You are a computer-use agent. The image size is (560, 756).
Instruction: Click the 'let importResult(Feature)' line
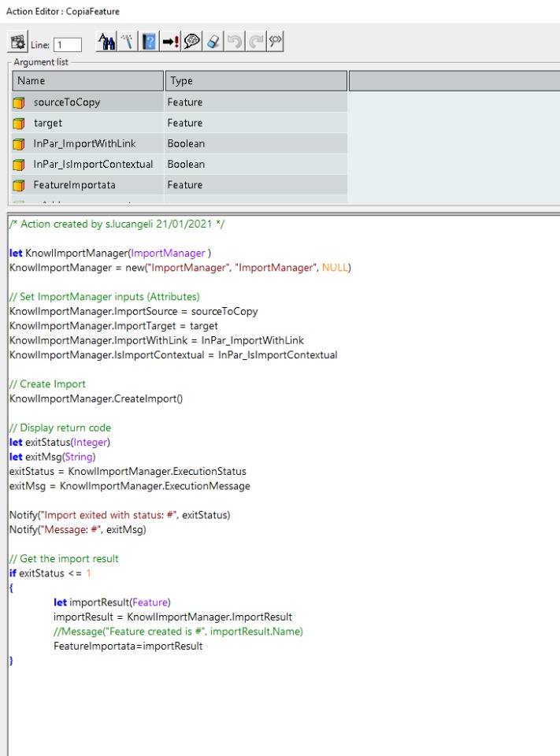tap(112, 602)
